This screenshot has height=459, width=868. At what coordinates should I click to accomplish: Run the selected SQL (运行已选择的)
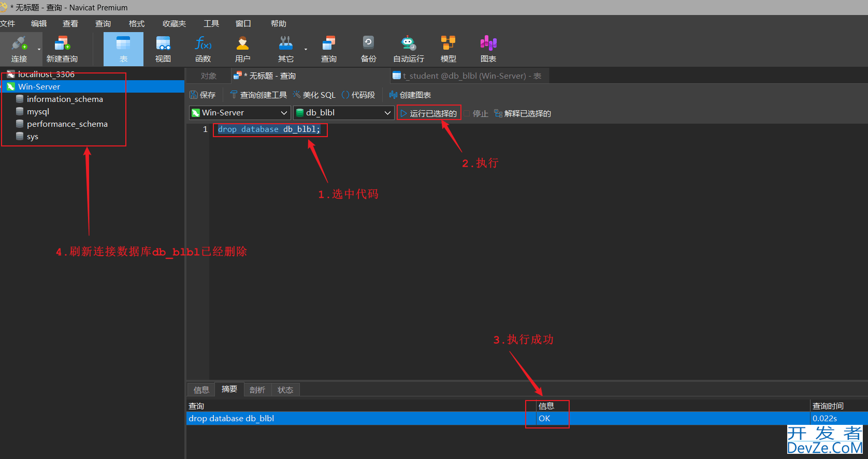coord(429,113)
